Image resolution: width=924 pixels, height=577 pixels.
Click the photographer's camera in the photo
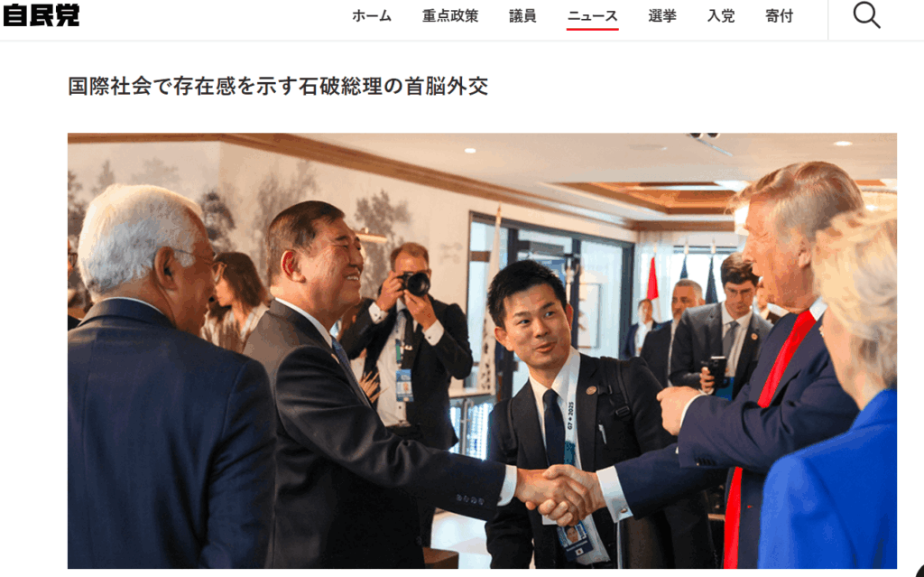tap(415, 284)
